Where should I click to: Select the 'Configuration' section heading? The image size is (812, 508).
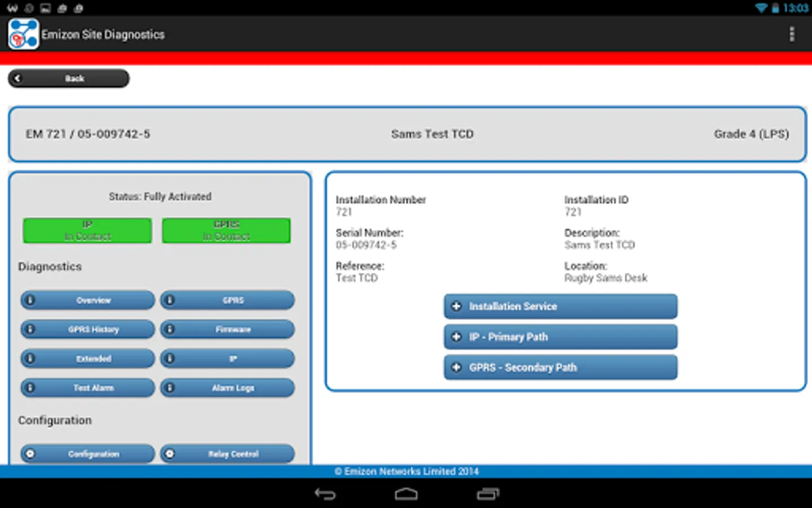click(x=55, y=421)
